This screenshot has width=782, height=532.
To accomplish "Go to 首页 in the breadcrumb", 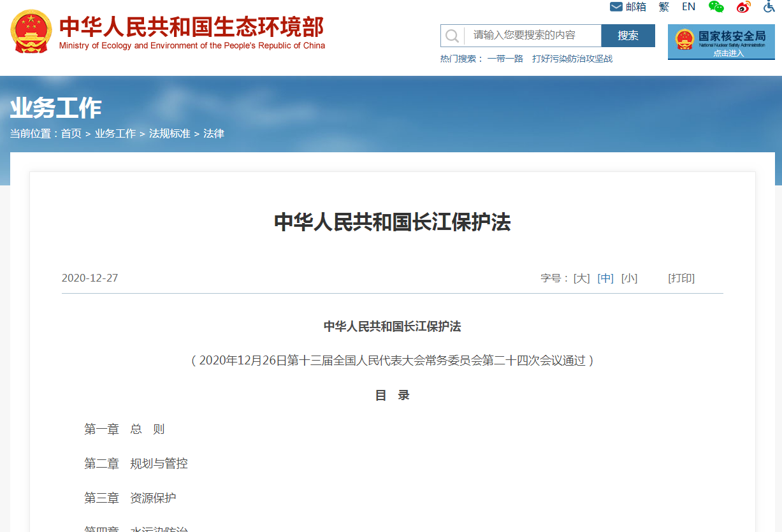I will [x=71, y=134].
